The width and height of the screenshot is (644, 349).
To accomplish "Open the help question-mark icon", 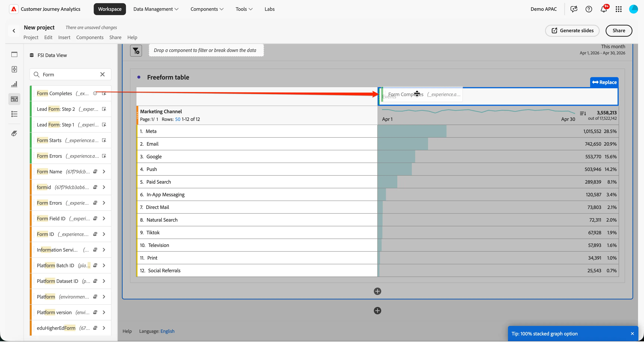I will (x=588, y=9).
